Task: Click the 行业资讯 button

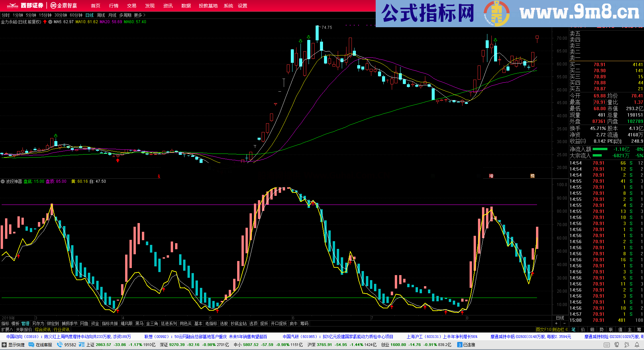Action: [x=61, y=330]
